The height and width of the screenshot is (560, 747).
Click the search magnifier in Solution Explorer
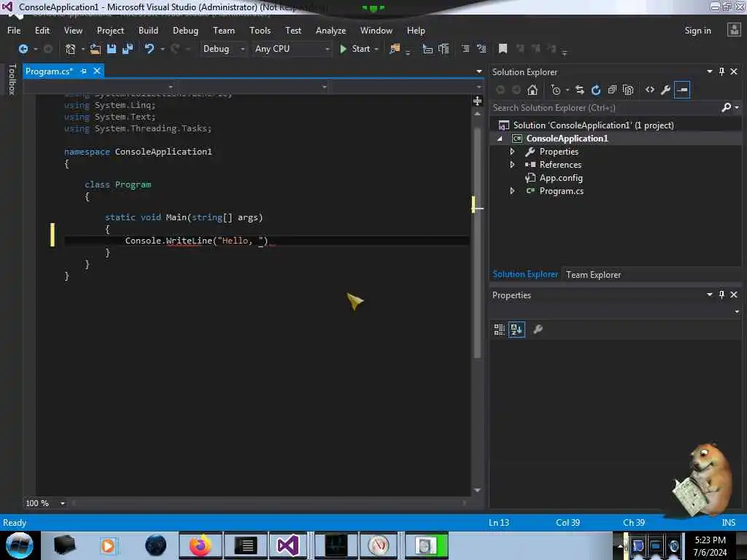point(726,108)
